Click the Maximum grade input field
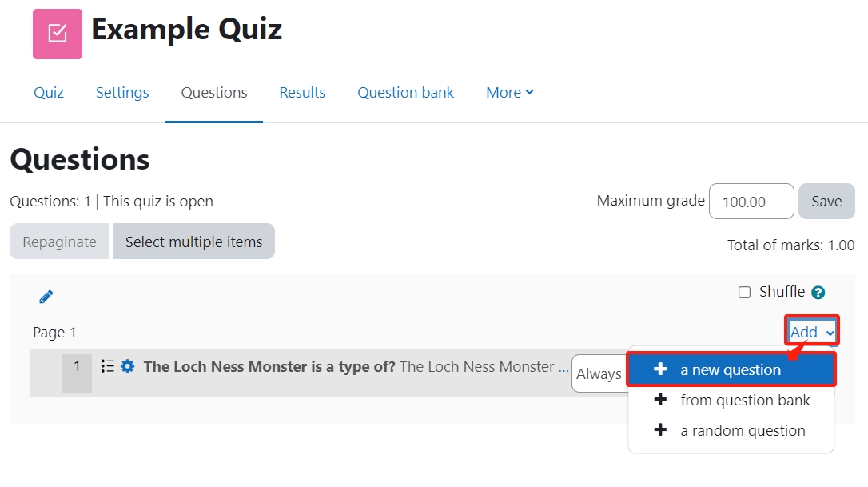Viewport: 868px width, 487px height. click(x=751, y=202)
